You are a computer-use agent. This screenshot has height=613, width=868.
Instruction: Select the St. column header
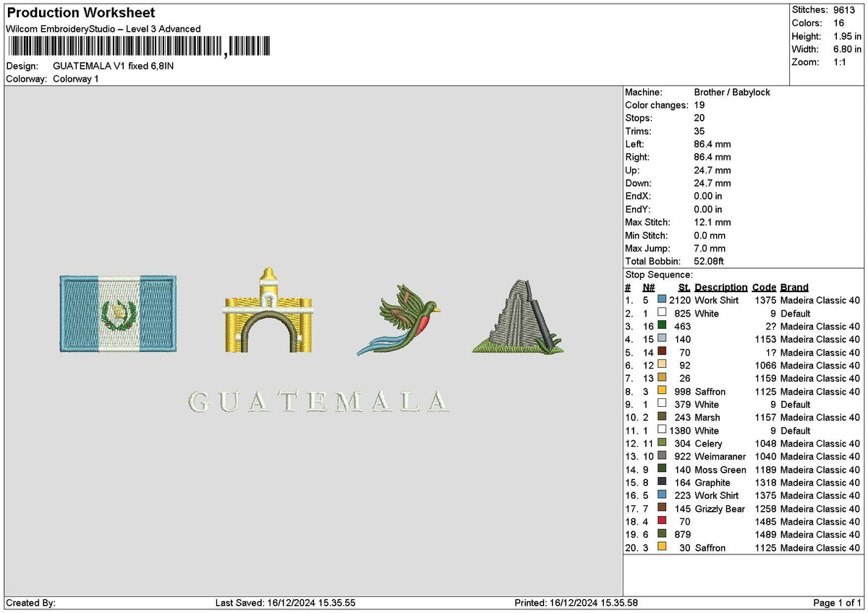684,288
